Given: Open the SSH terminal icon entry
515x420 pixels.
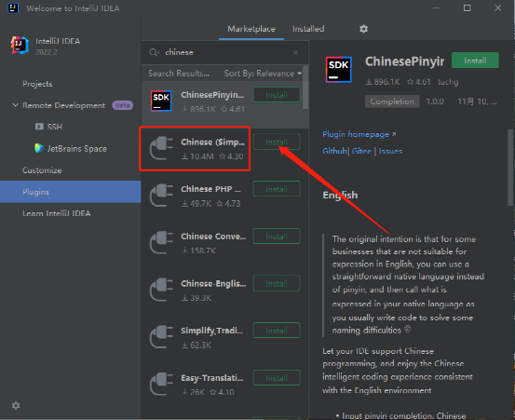Looking at the screenshot, I should (39, 127).
